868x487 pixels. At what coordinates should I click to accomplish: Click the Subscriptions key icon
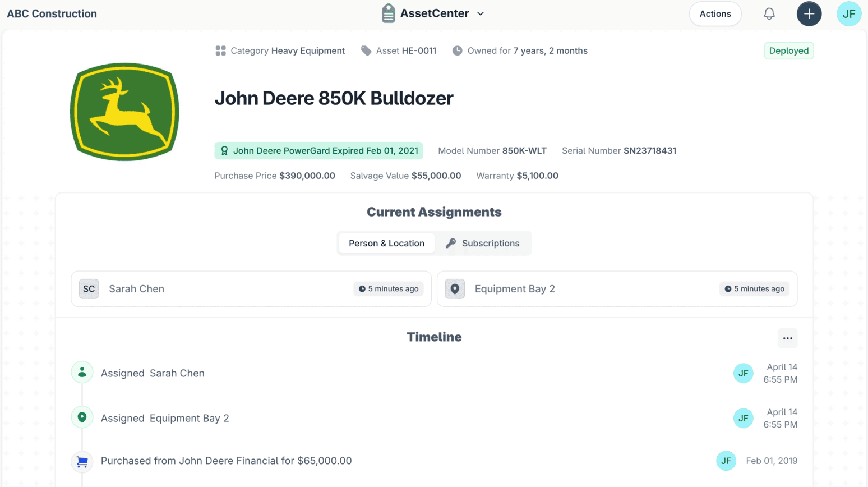coord(451,243)
